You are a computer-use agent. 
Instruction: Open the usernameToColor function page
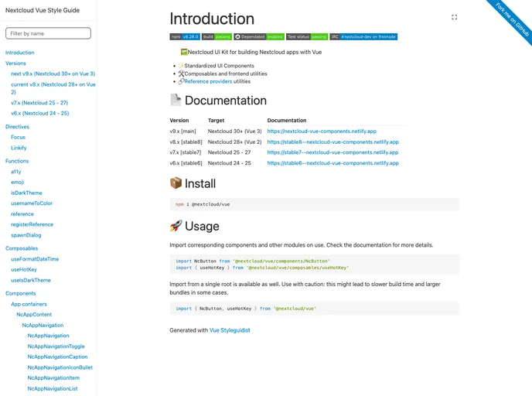click(32, 203)
